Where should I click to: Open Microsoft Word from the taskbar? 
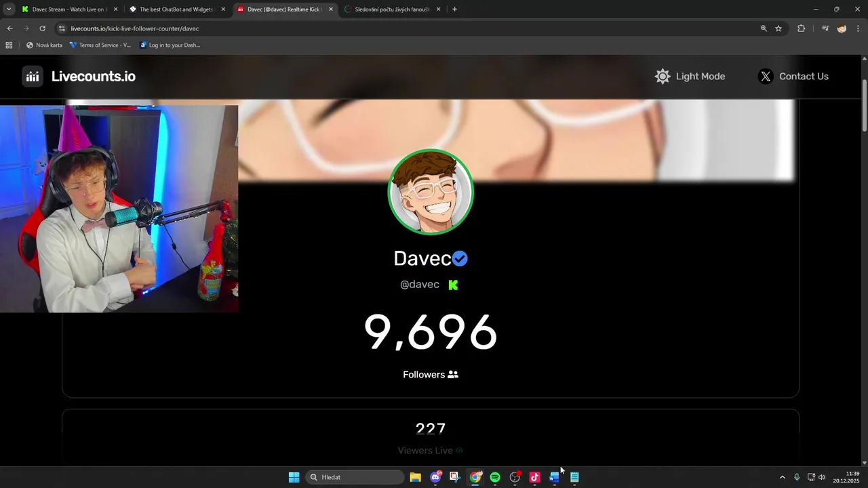point(554,477)
